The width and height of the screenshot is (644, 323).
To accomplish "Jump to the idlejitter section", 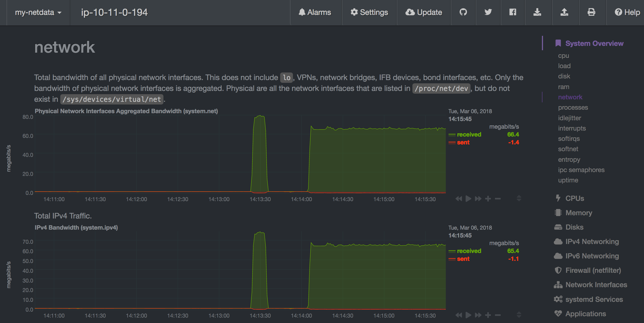I will coord(569,118).
